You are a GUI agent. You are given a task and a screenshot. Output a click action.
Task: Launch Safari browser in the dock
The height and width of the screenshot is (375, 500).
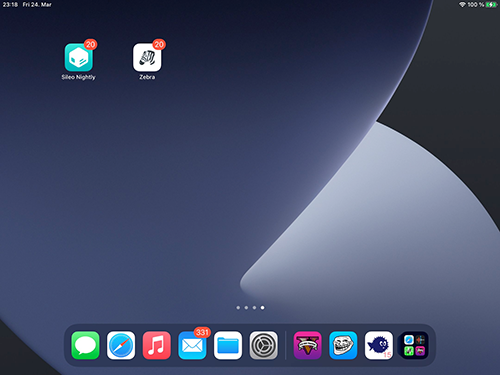click(121, 345)
